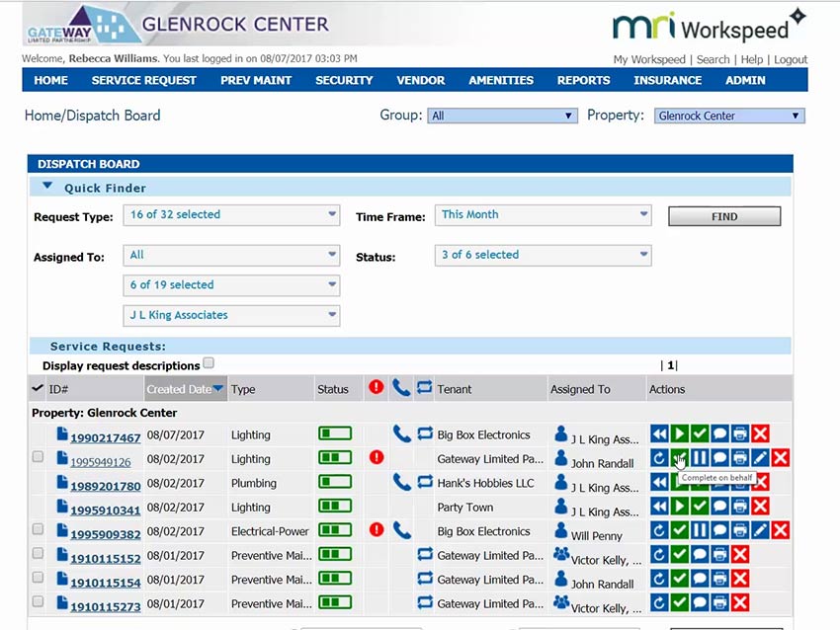Click refresh arrow icon for request 1910115152

pyautogui.click(x=659, y=555)
